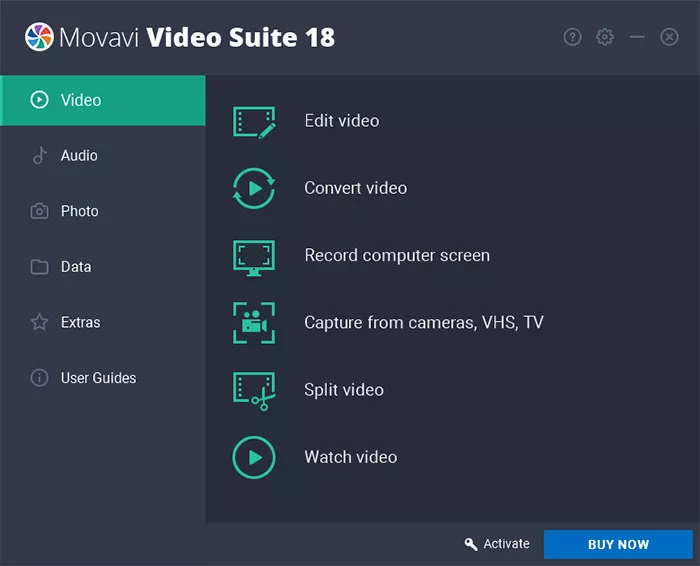Image resolution: width=700 pixels, height=566 pixels.
Task: Open the User Guides section label
Action: pyautogui.click(x=98, y=378)
